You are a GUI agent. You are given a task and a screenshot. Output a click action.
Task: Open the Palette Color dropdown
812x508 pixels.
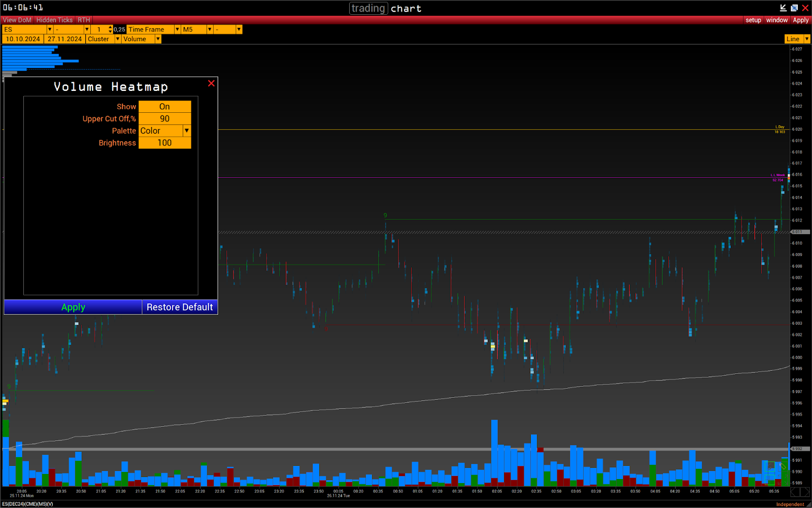(x=187, y=131)
